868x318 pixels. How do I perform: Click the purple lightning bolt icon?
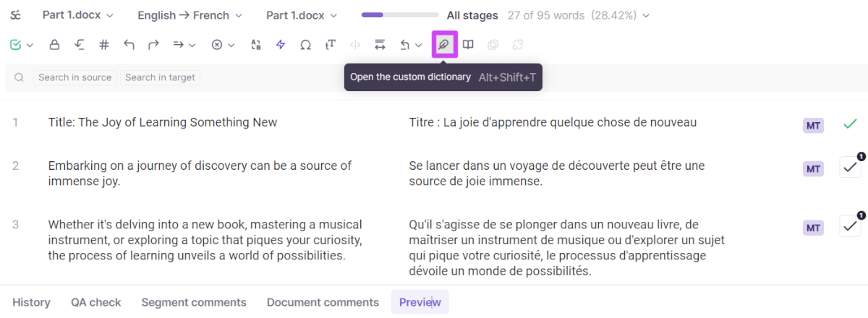[281, 45]
